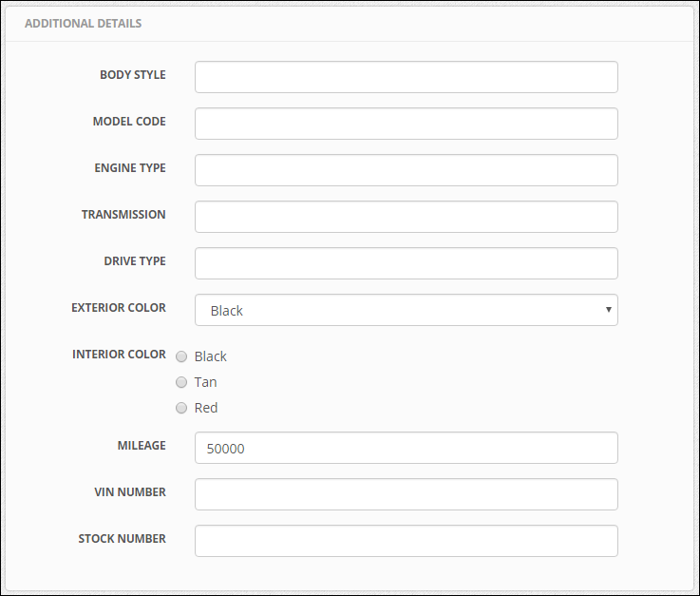Click the Red radio label text
Viewport: 700px width, 596px height.
coord(206,408)
